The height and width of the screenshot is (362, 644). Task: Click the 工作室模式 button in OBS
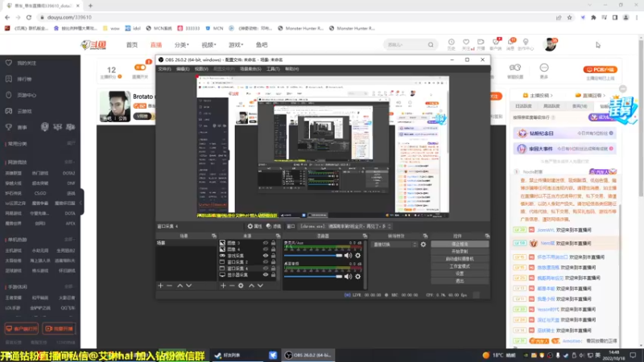pos(460,266)
